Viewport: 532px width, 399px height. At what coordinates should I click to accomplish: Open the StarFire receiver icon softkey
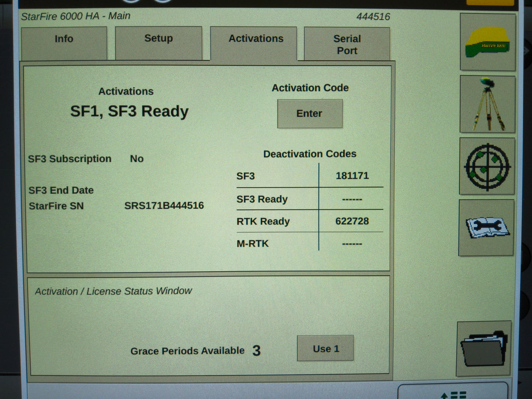(x=488, y=42)
